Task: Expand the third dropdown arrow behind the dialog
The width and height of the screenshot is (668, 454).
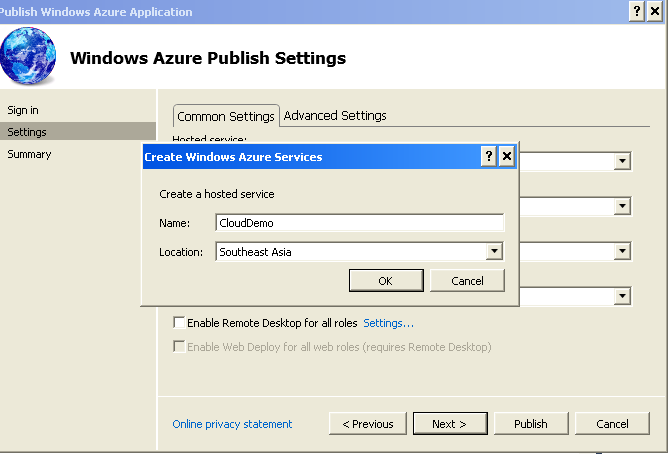Action: 622,251
